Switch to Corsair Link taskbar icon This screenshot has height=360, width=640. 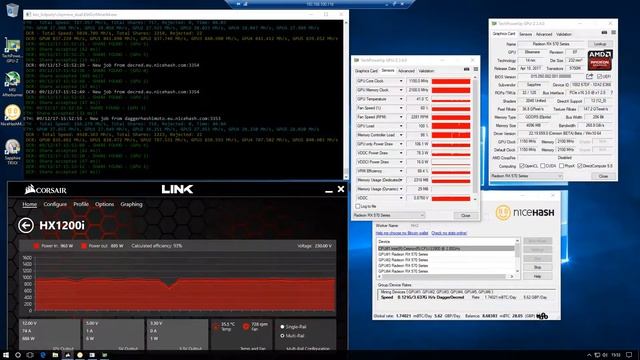click(x=68, y=355)
